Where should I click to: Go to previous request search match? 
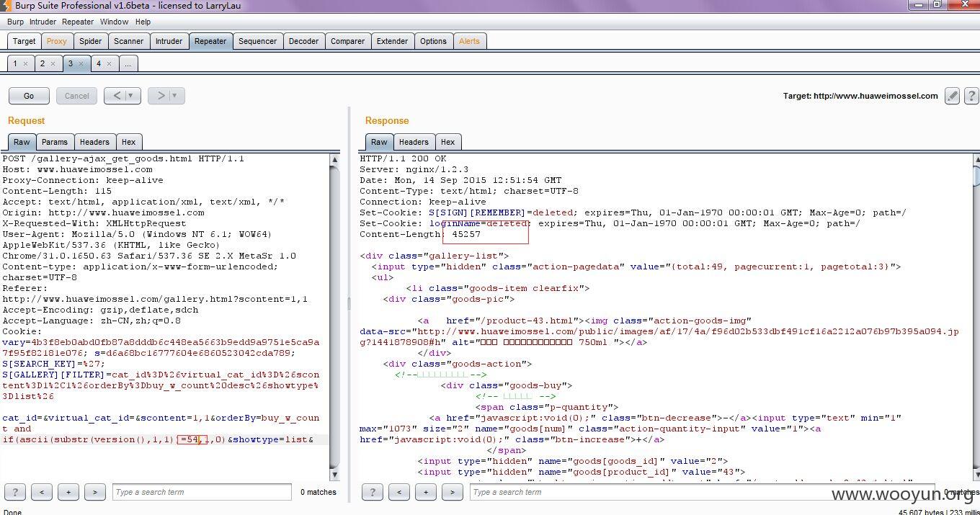tap(42, 493)
